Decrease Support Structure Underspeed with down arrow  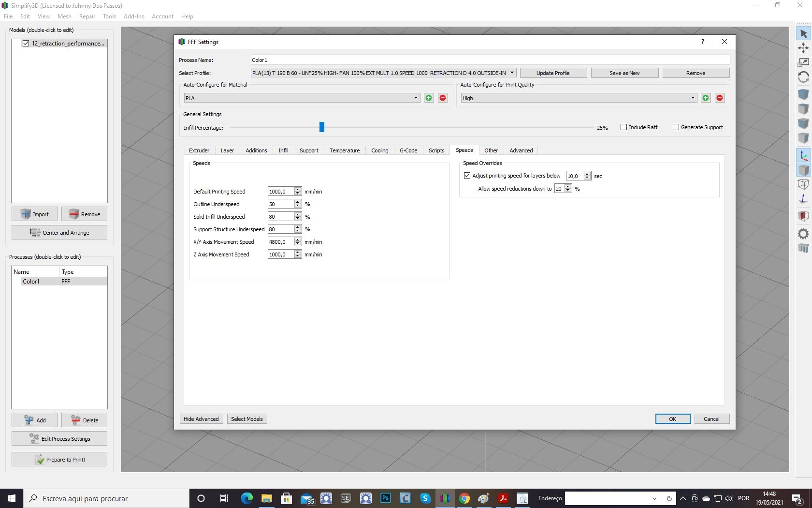(298, 232)
